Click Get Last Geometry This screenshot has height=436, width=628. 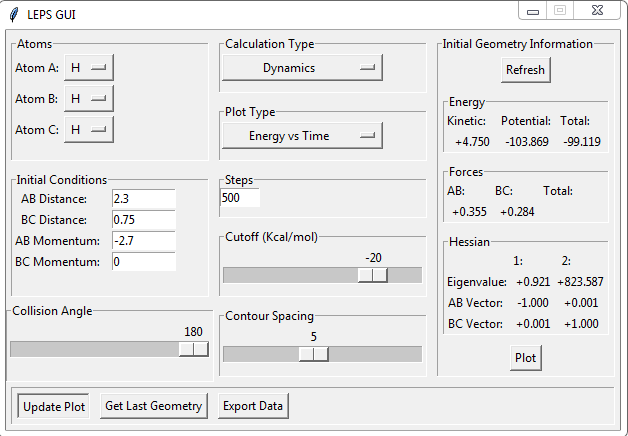[x=154, y=406]
